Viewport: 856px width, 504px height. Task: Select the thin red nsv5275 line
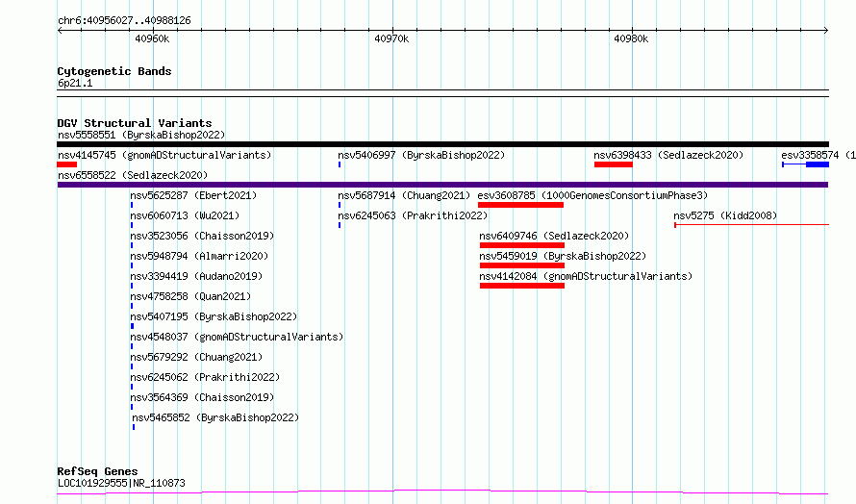(752, 224)
